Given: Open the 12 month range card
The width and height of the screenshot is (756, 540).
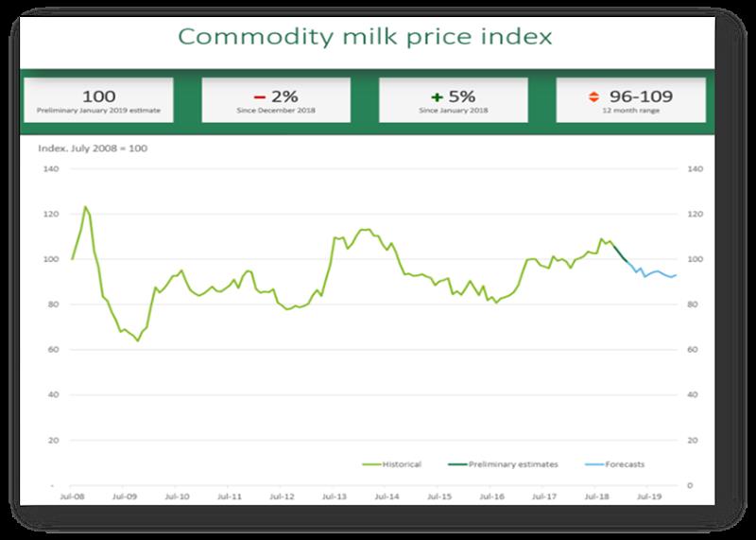Looking at the screenshot, I should (x=631, y=100).
